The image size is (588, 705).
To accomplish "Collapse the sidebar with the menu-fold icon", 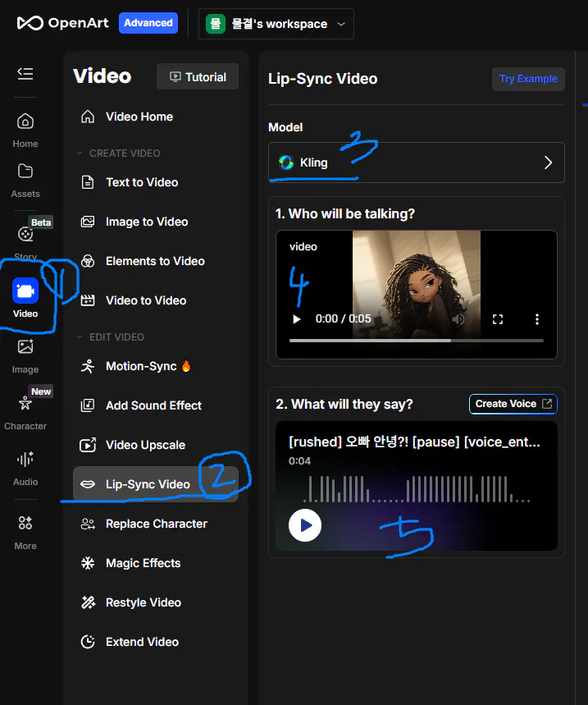I will (25, 73).
